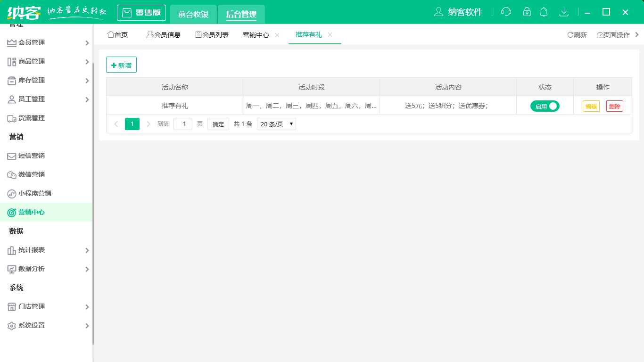644x362 pixels.
Task: Click the 新增 button to add activity
Action: [x=121, y=65]
